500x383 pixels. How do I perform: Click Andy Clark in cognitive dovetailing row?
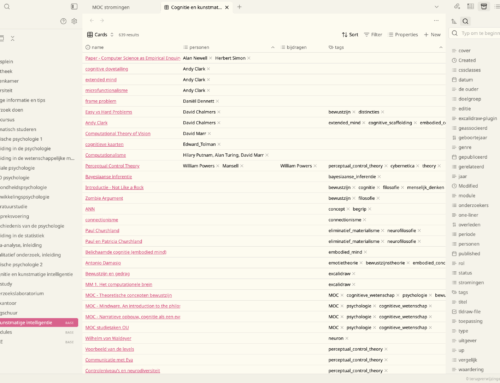[x=194, y=69]
